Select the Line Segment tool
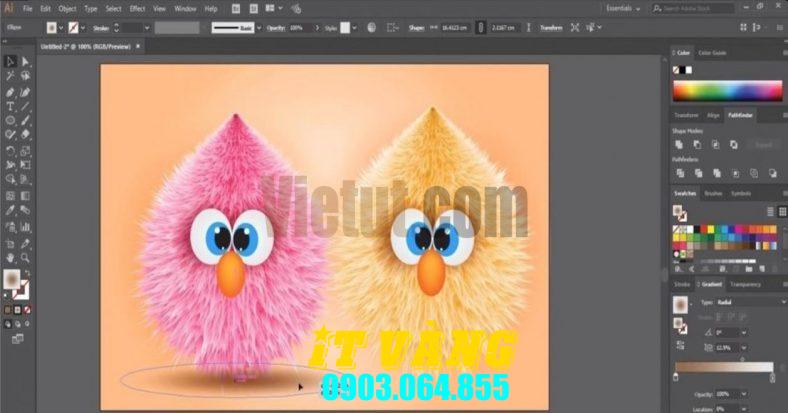 (25, 107)
